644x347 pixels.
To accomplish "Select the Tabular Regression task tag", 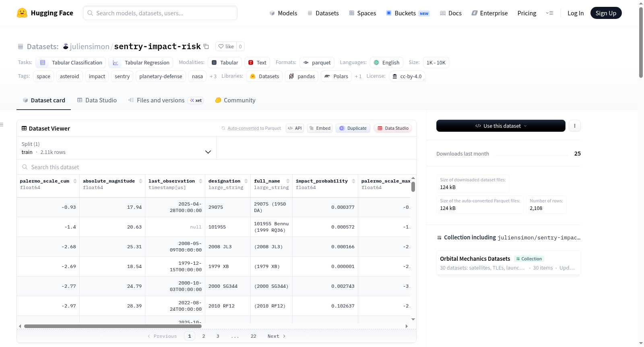I will [x=141, y=62].
